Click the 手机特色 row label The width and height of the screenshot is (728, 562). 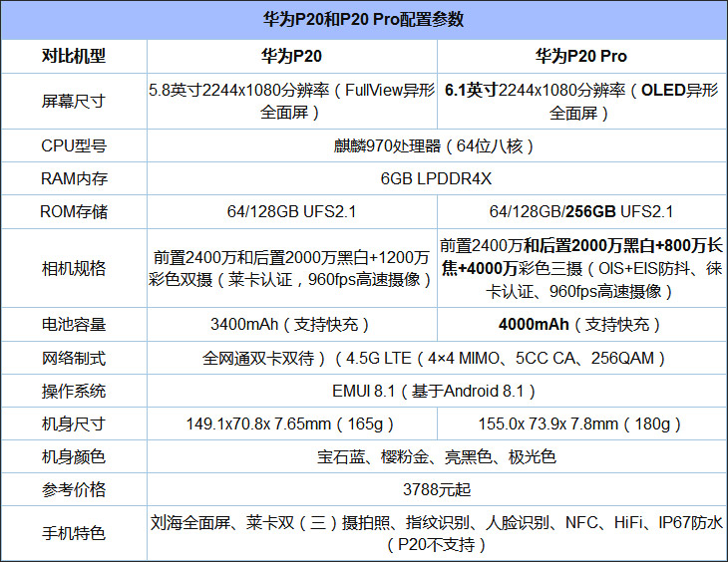tap(74, 533)
